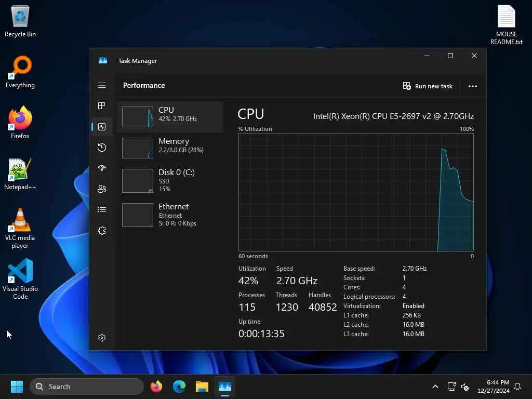This screenshot has width=532, height=399.
Task: Select the Everything desktop shortcut
Action: coord(20,72)
